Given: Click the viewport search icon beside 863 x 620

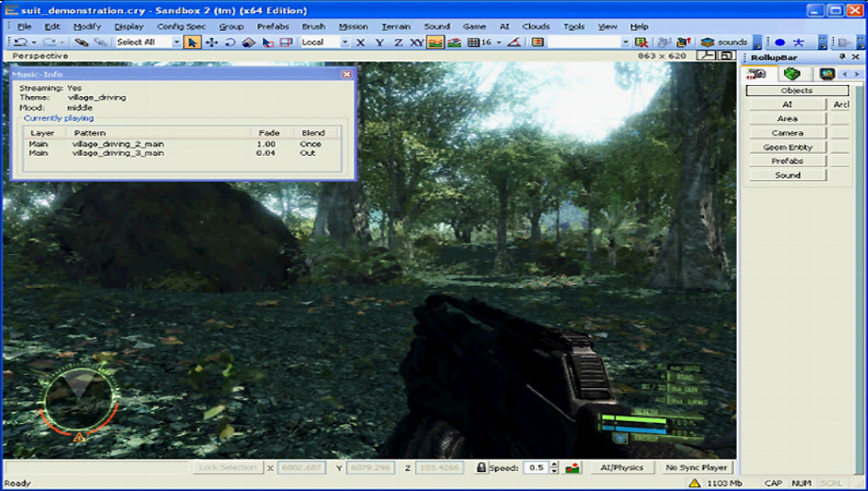Looking at the screenshot, I should (706, 56).
